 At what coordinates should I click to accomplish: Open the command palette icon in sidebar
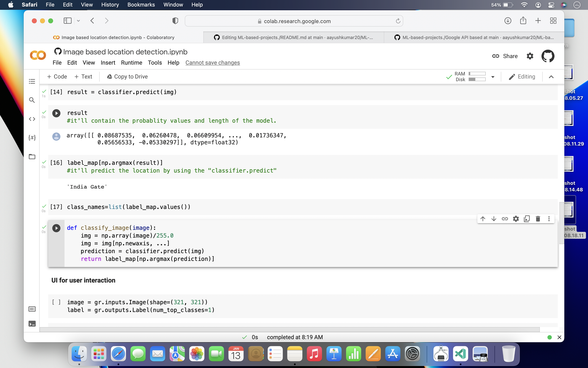pos(32,309)
